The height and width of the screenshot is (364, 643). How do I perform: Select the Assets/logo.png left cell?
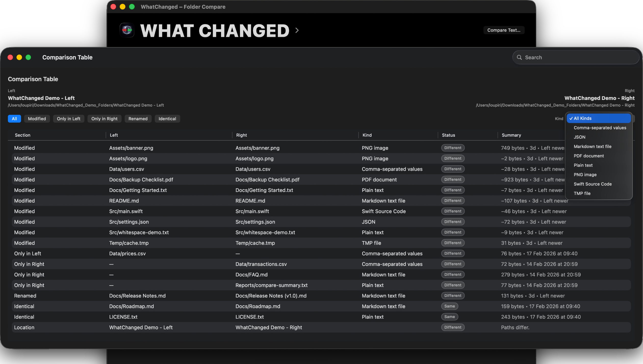128,159
